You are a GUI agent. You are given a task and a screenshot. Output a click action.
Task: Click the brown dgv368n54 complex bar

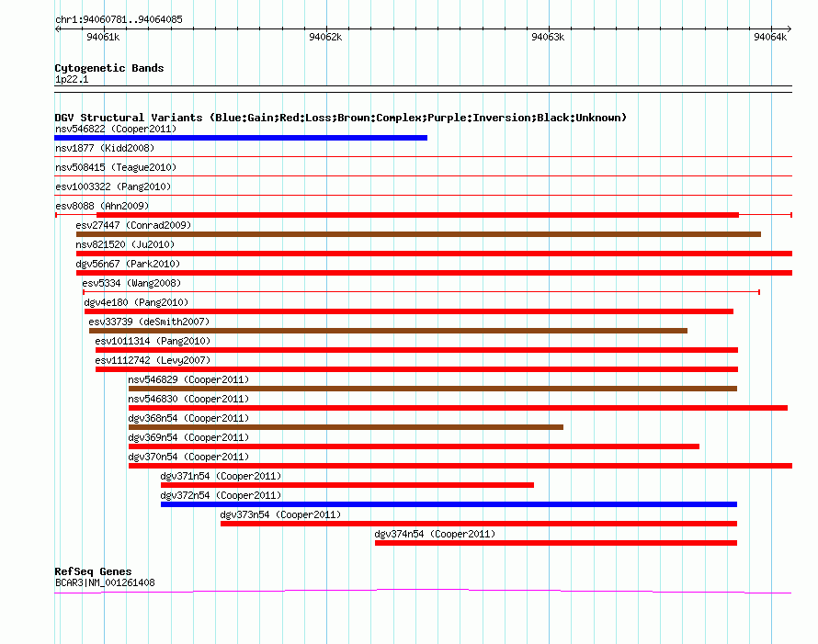(346, 427)
